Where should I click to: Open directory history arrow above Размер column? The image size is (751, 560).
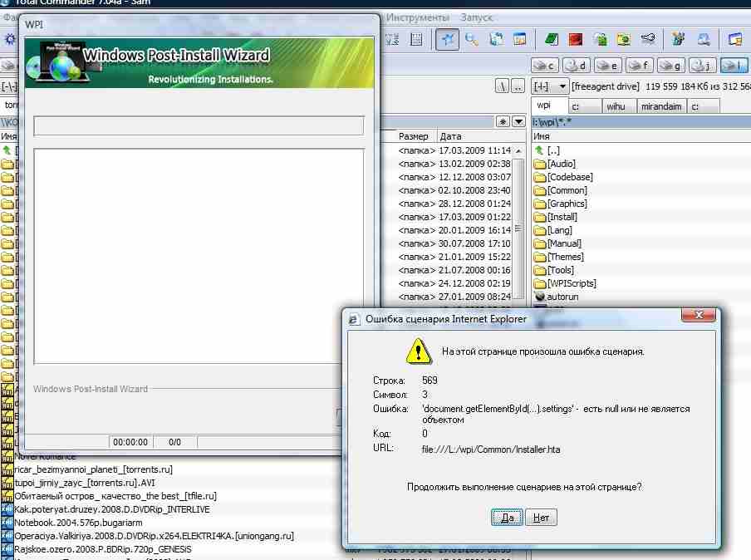click(x=518, y=121)
